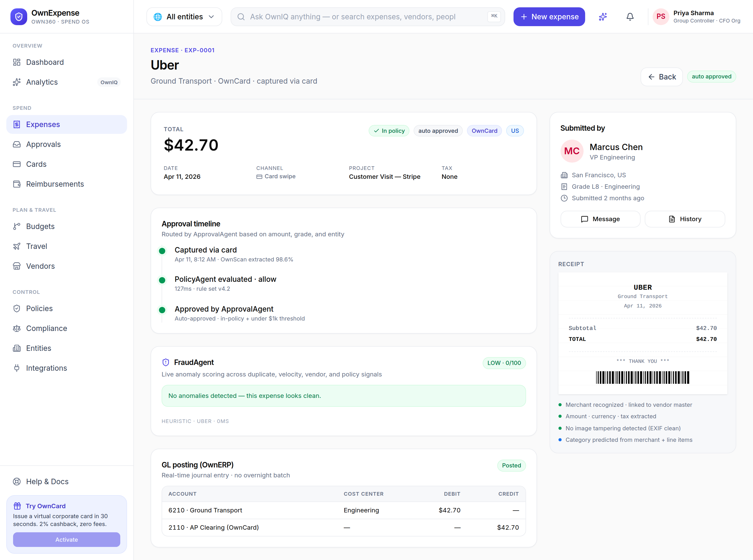This screenshot has width=753, height=560.
Task: Click the $42.70 total amount
Action: pos(191,145)
